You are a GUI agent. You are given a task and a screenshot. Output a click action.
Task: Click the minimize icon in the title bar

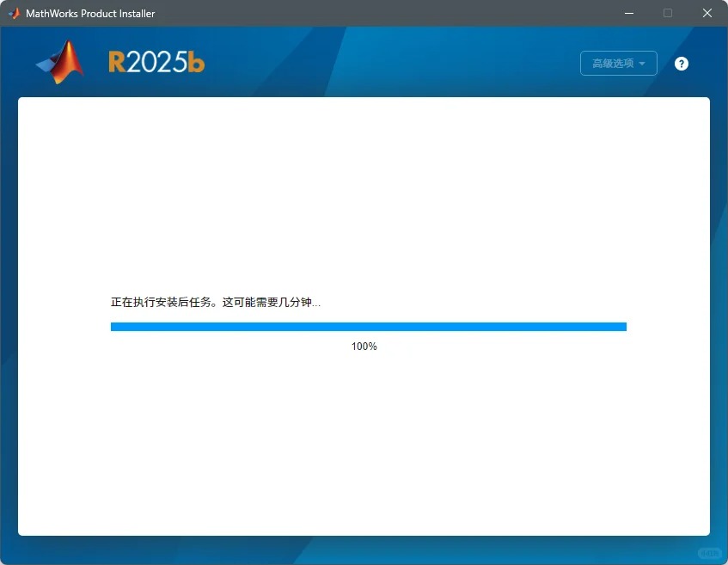[x=628, y=13]
